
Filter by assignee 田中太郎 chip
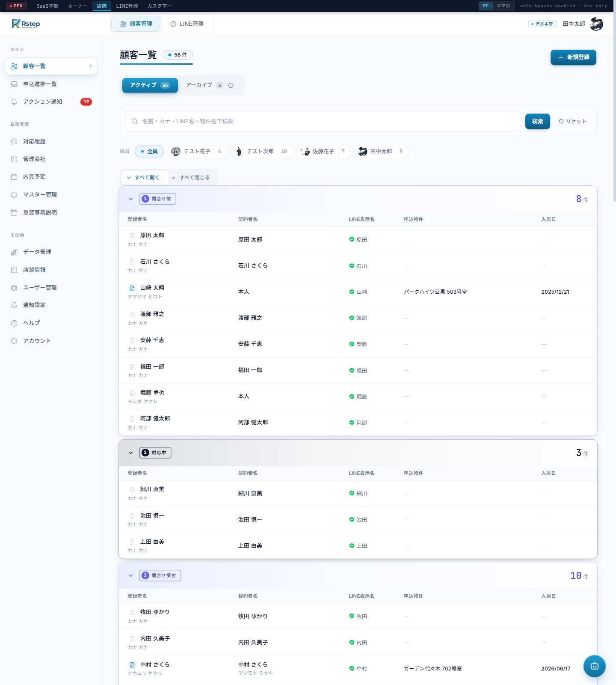point(381,152)
